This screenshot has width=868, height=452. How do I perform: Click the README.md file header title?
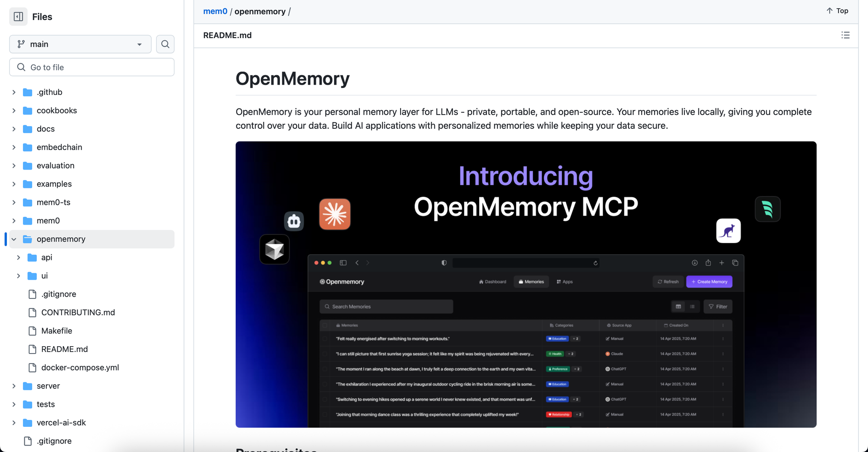pyautogui.click(x=227, y=36)
